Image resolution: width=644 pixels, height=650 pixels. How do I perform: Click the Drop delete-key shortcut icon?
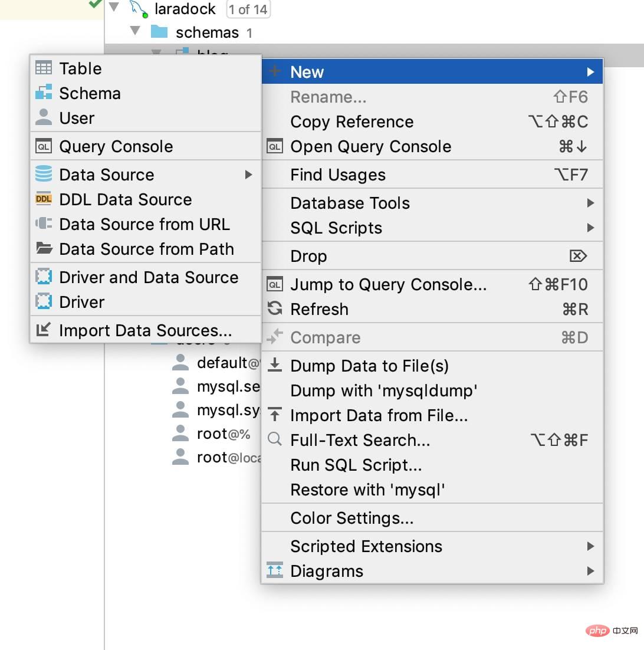(578, 256)
